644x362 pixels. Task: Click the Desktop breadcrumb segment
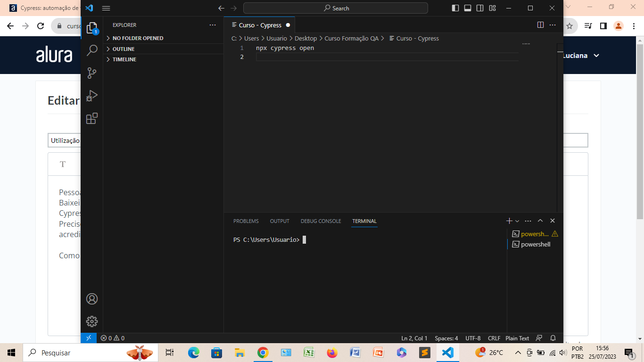[305, 39]
